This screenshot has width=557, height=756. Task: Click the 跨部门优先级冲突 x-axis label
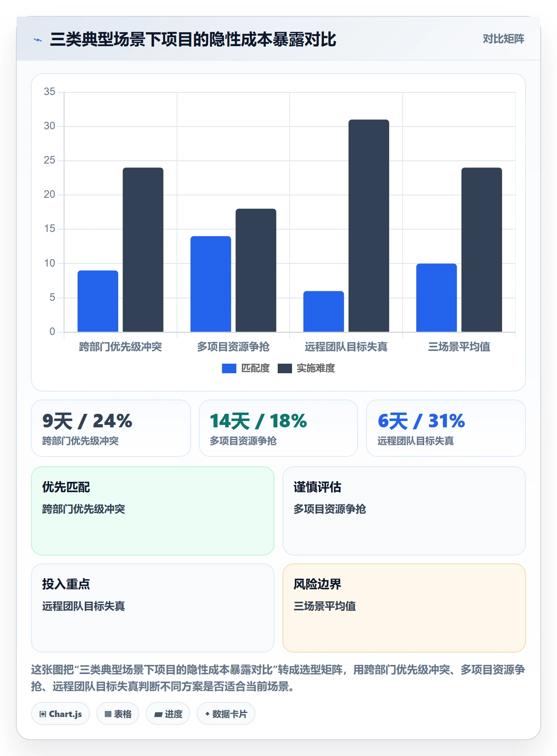[x=120, y=347]
